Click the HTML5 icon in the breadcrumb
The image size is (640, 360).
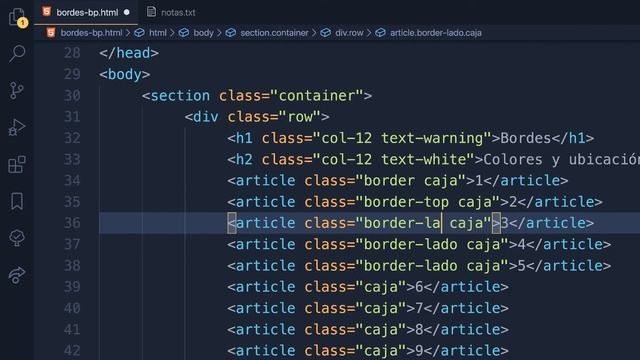[51, 33]
